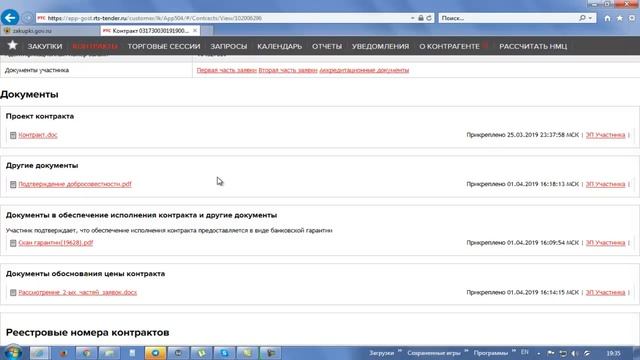Viewport: 640px width, 360px height.
Task: Open ЭП Участника link for Скан гарантии
Action: pyautogui.click(x=605, y=243)
